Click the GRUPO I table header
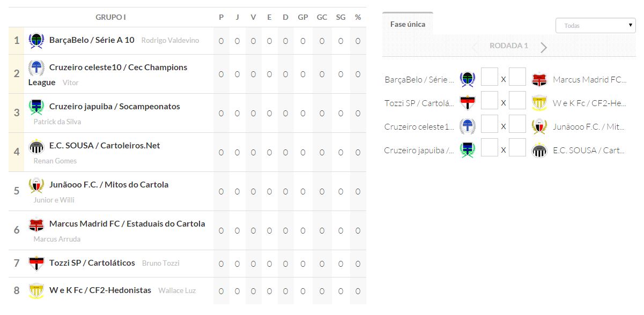Screen dimensions: 644x315 coord(110,17)
